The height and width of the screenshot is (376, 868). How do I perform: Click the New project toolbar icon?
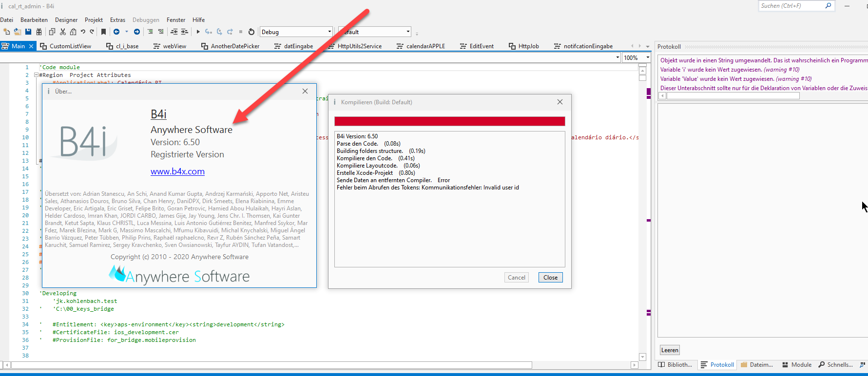tap(7, 32)
